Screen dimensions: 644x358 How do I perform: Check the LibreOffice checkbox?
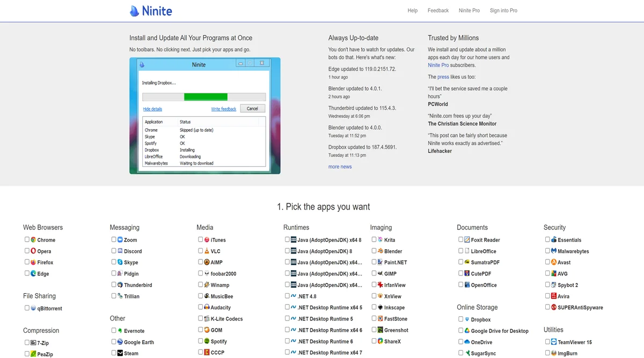click(460, 251)
